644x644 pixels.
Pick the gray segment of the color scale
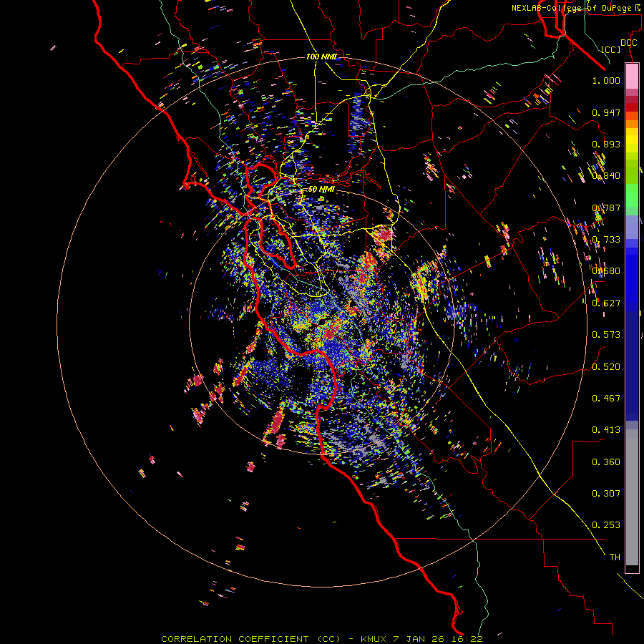(x=632, y=497)
